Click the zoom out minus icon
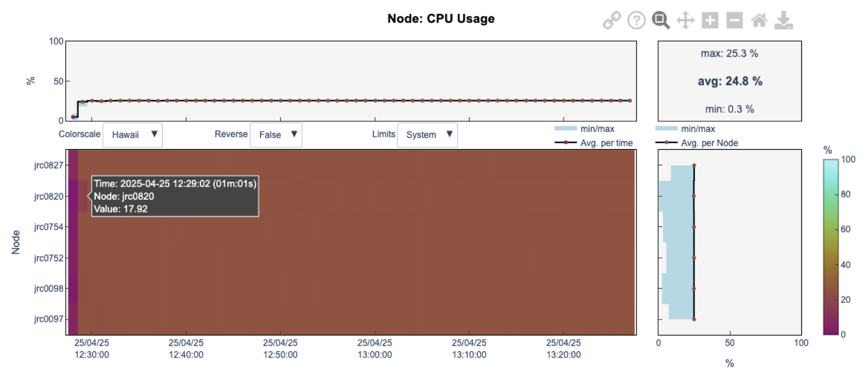Screen dimensions: 868x378 tap(735, 20)
